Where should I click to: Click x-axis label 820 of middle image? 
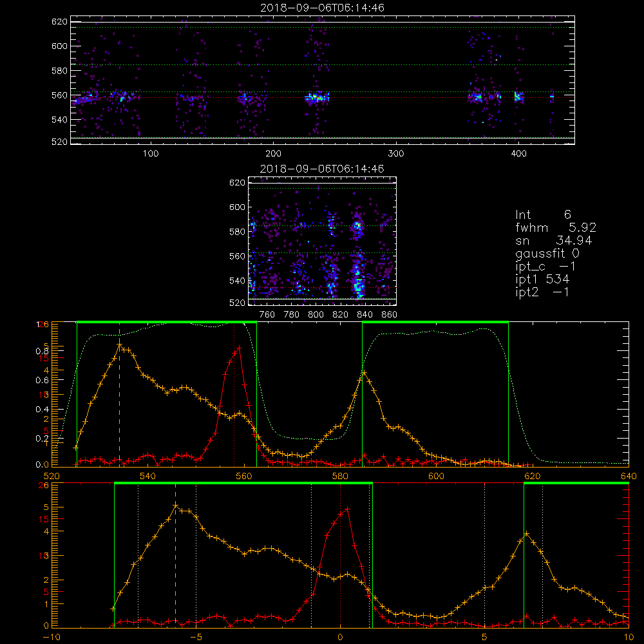[341, 315]
